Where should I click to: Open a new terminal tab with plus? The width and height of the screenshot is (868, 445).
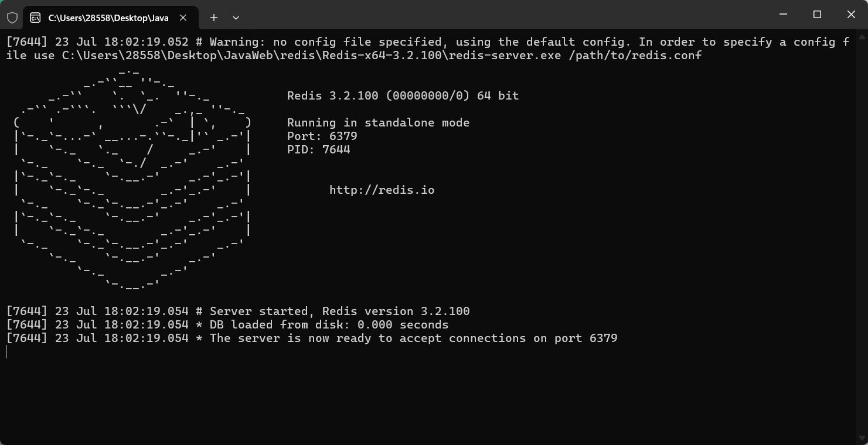tap(214, 18)
